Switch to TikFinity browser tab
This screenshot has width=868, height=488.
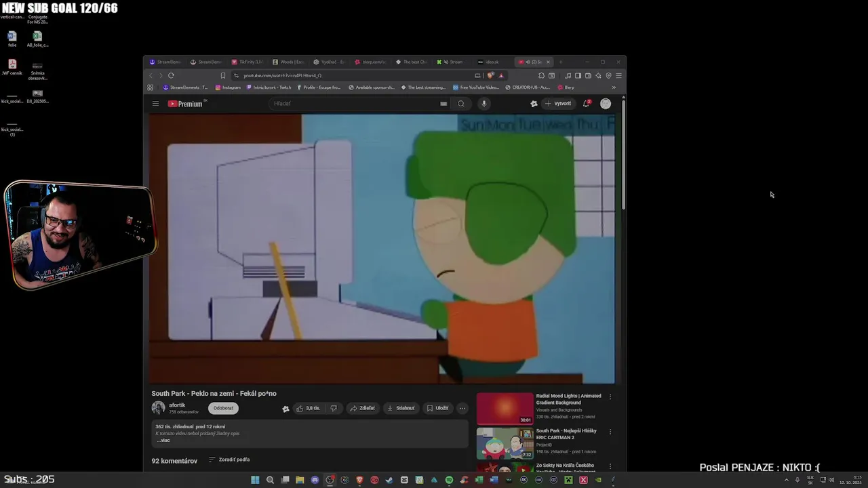(248, 62)
